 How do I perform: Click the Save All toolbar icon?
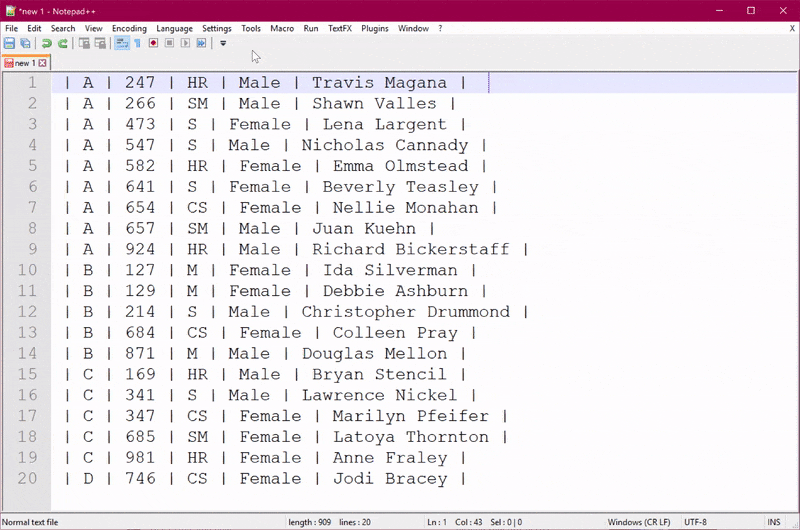(24, 44)
